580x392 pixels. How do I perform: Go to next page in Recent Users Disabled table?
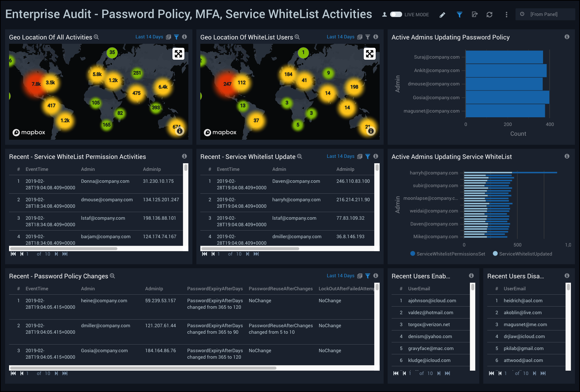(534, 373)
